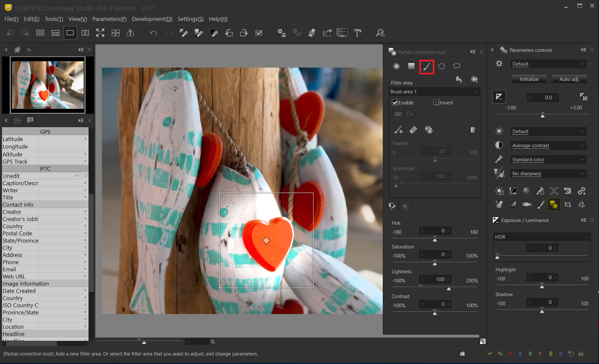Click the Exposure bias value field
Screen dimensions: 599x364
[x=542, y=97]
